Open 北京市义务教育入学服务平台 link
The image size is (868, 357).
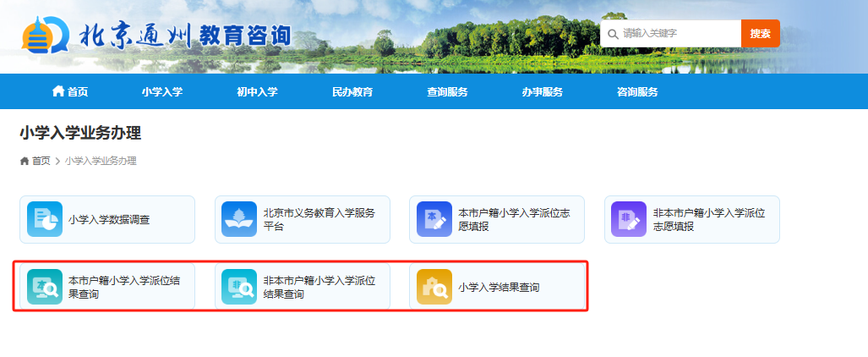tap(303, 219)
